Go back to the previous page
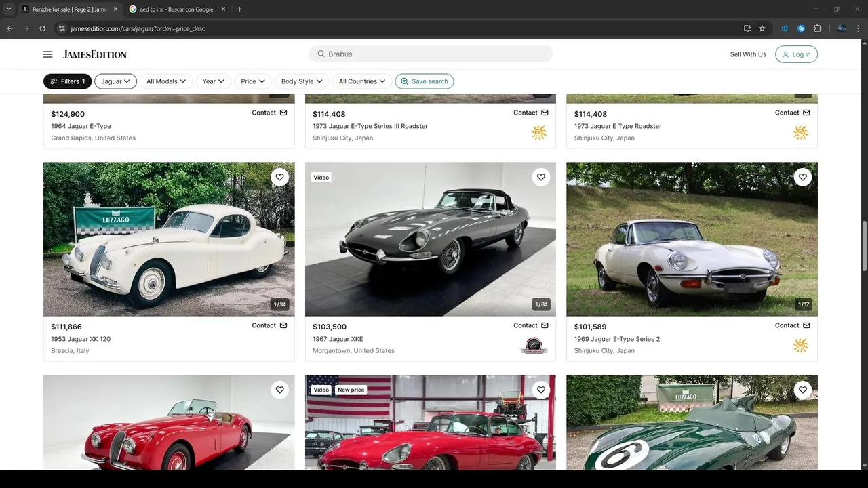Viewport: 868px width, 488px height. (x=10, y=28)
